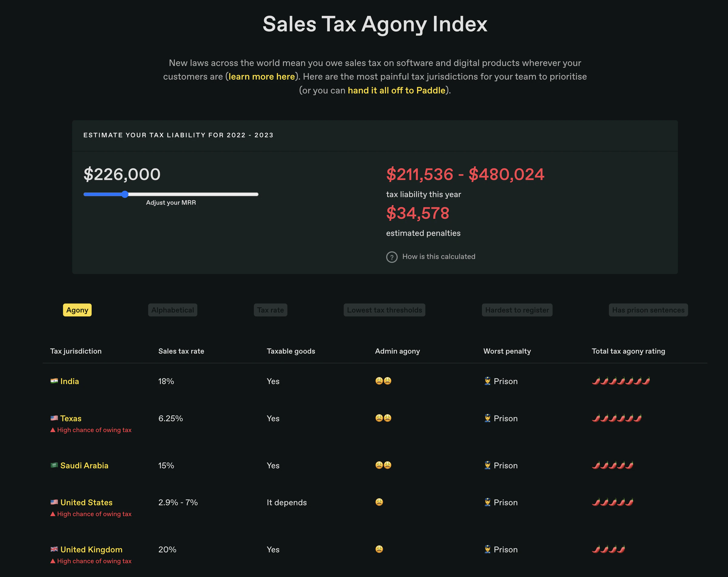Click warning triangle under Texas
728x577 pixels.
coord(53,430)
